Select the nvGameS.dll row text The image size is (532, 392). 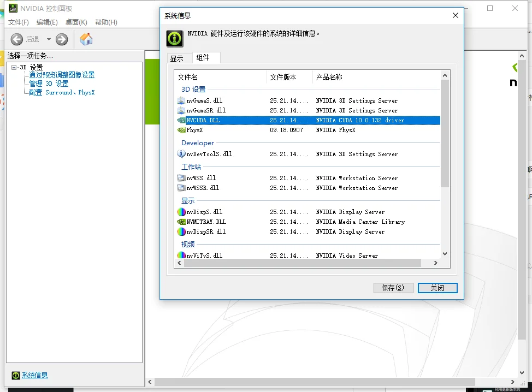[x=205, y=100]
